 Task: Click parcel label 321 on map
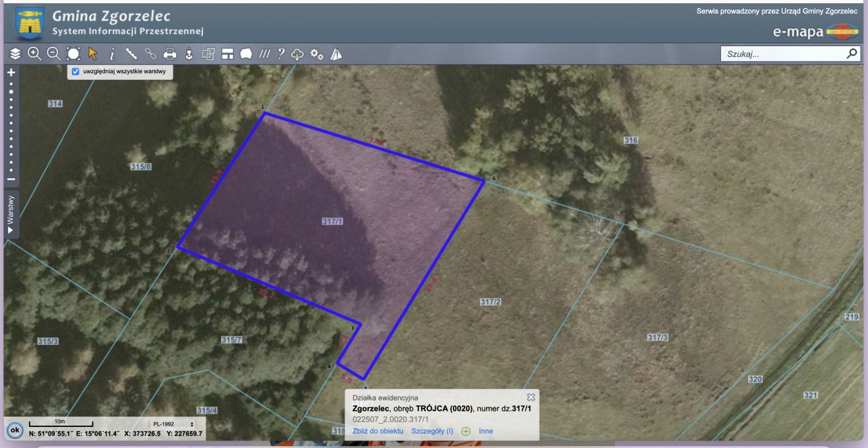point(810,394)
